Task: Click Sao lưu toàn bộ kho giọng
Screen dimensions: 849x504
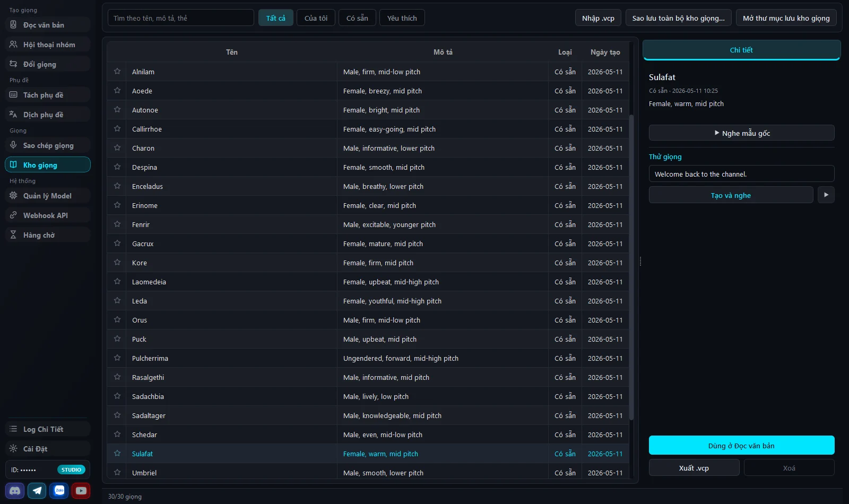Action: (678, 18)
